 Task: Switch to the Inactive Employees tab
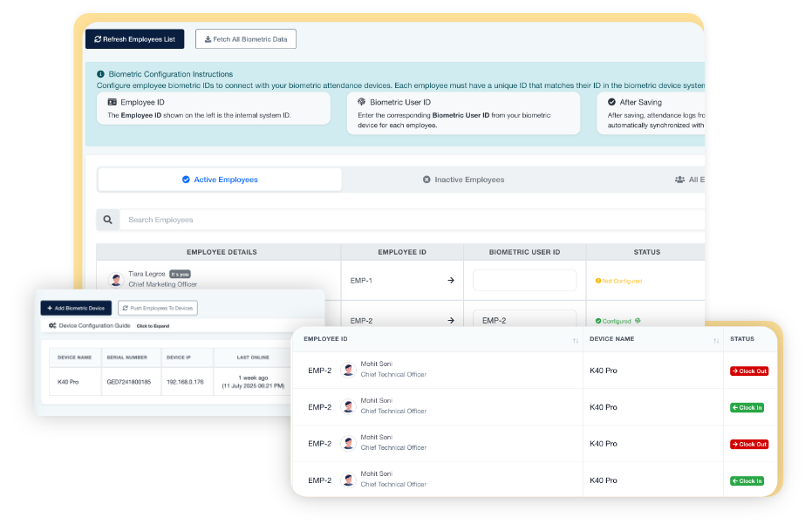(463, 180)
